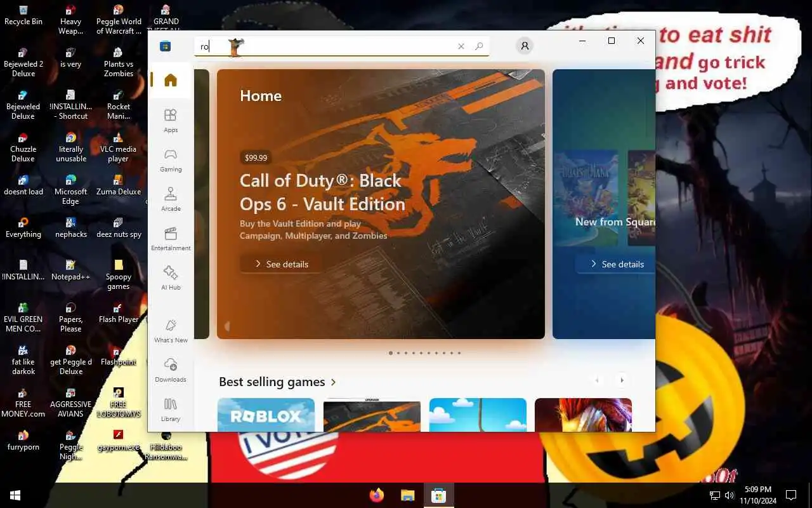Open the user profile account menu

click(525, 46)
